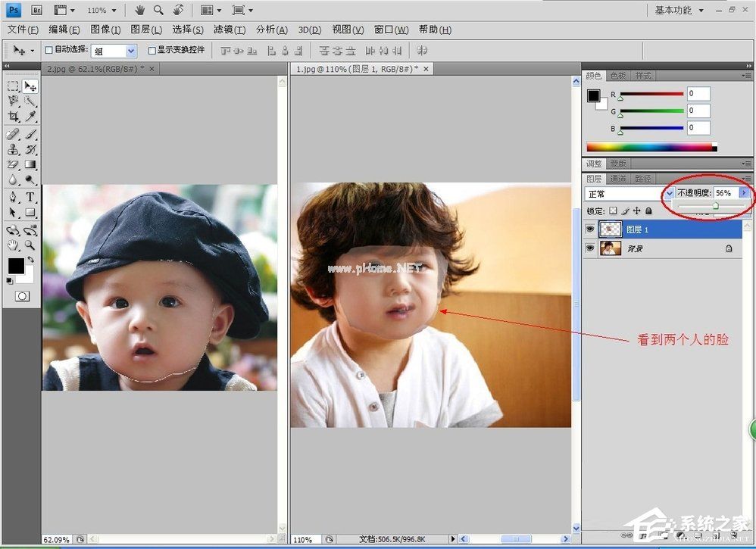Click the 基本功能 workspace button
Screen dimensions: 756x549
click(675, 10)
